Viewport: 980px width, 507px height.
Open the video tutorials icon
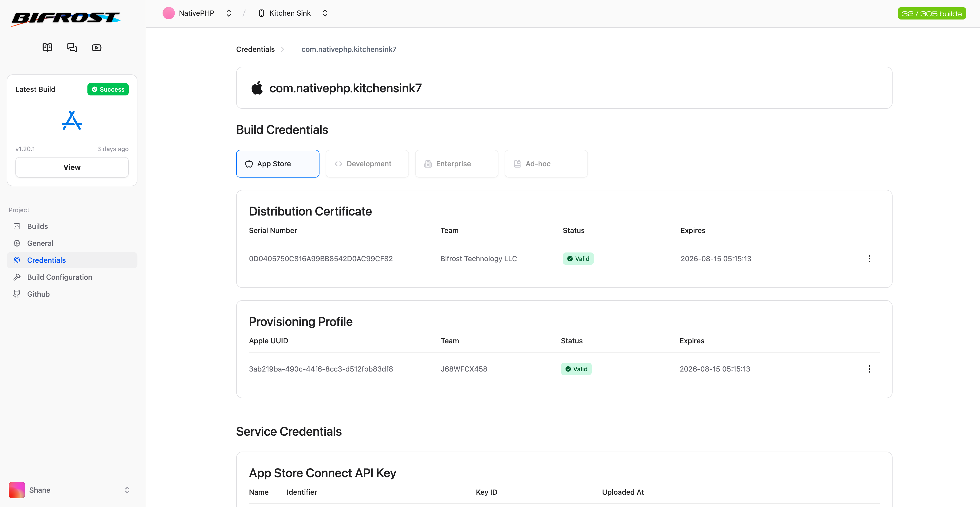coord(96,47)
